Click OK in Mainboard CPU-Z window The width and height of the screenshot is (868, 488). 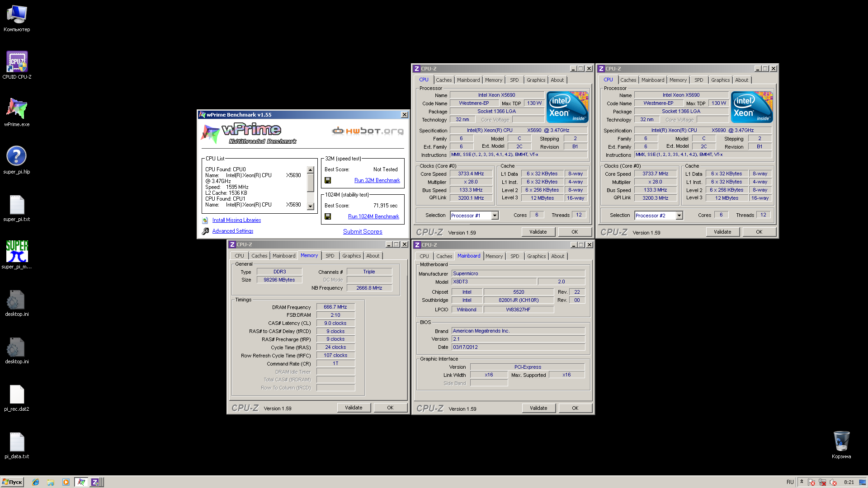pyautogui.click(x=575, y=408)
